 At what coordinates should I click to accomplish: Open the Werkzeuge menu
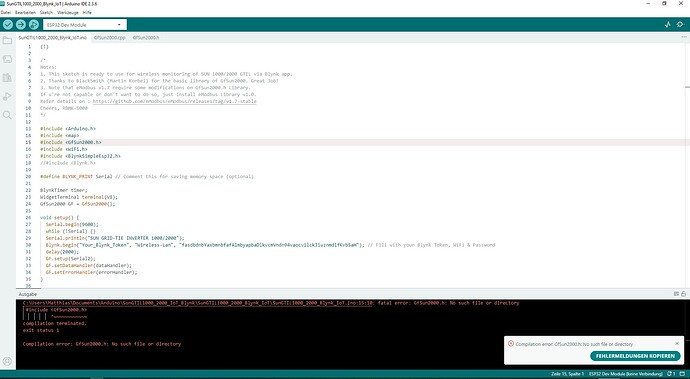(x=68, y=13)
